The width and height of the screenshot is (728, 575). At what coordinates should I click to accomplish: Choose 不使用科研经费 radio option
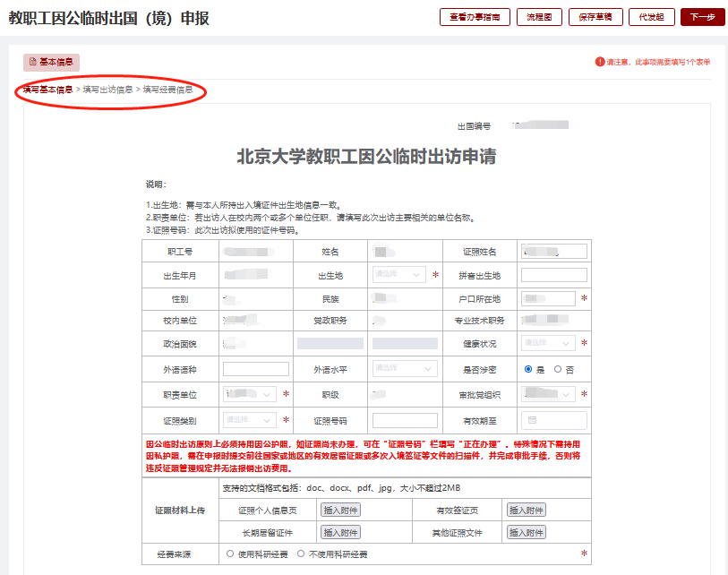click(301, 554)
